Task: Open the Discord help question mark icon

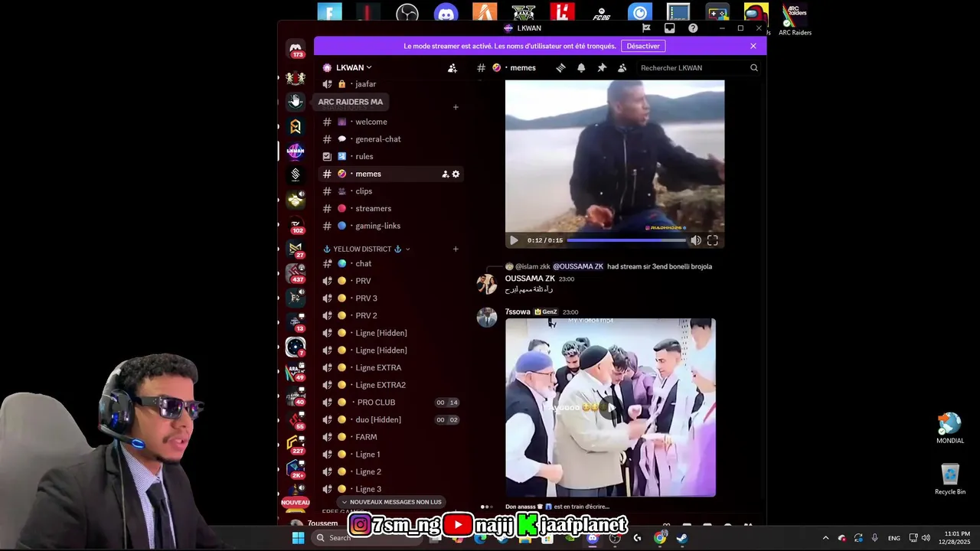Action: pos(693,28)
